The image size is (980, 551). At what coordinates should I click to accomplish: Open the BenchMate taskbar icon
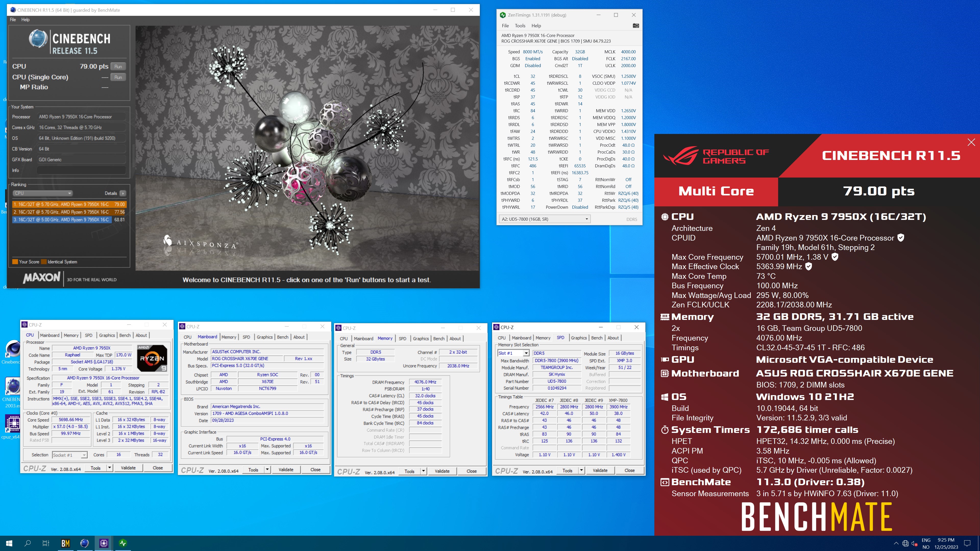65,543
